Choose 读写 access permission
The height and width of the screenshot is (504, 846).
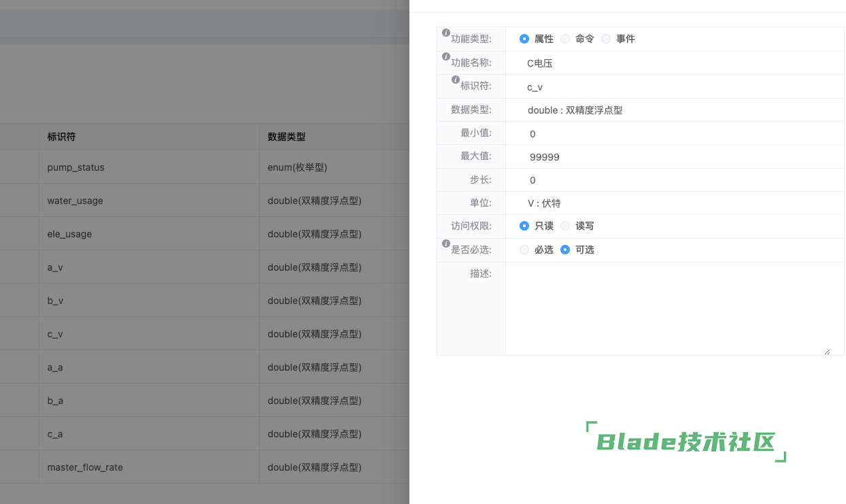point(565,226)
